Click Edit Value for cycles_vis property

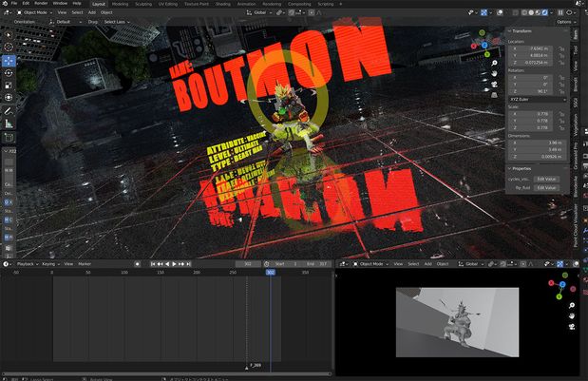[x=546, y=180]
